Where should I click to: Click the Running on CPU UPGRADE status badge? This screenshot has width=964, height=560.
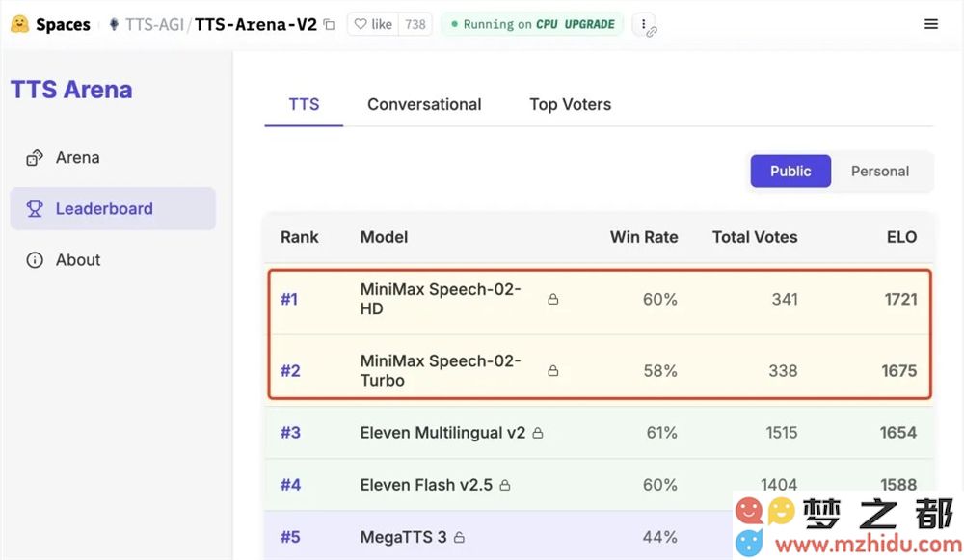click(x=532, y=24)
